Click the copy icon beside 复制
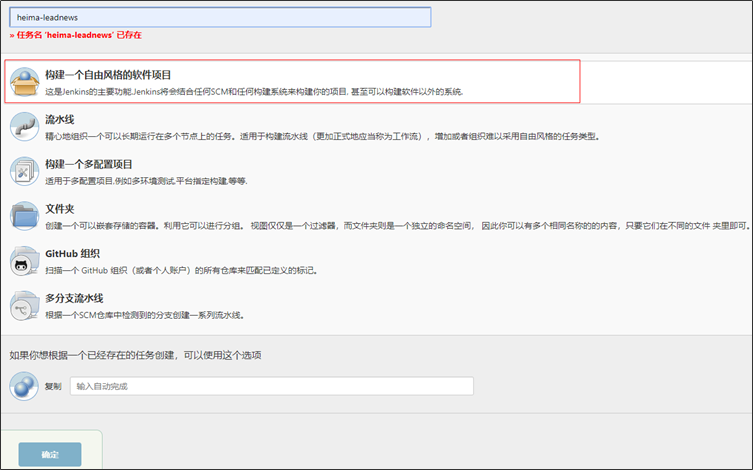Viewport: 753px width, 470px height. pos(24,385)
